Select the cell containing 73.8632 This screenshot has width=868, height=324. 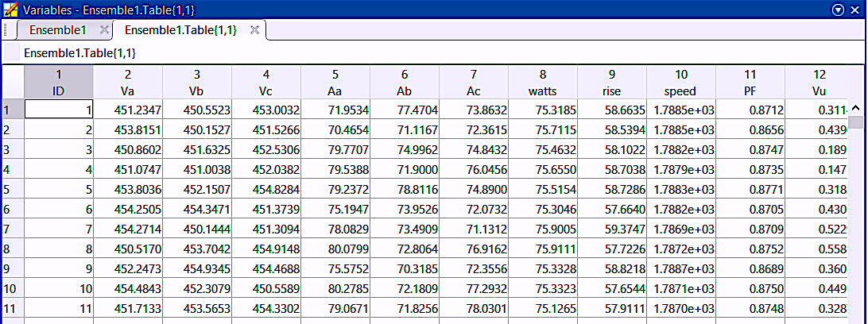point(474,111)
